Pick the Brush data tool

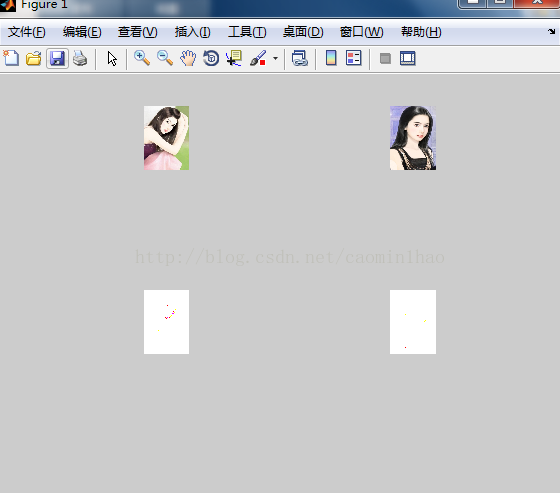tap(258, 58)
